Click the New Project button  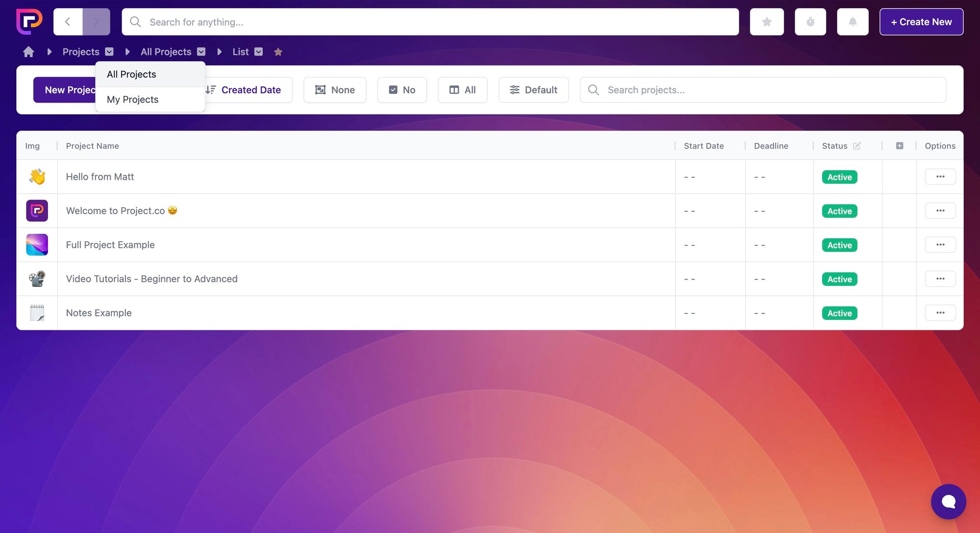click(x=65, y=90)
